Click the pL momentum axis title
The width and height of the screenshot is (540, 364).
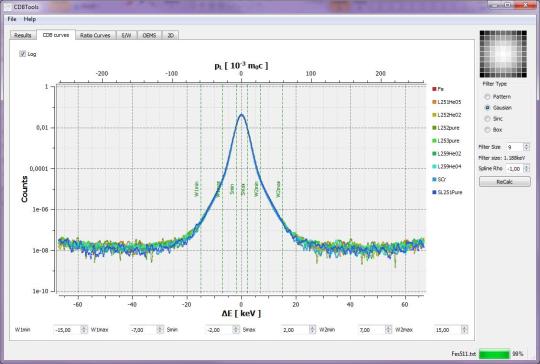pyautogui.click(x=241, y=65)
